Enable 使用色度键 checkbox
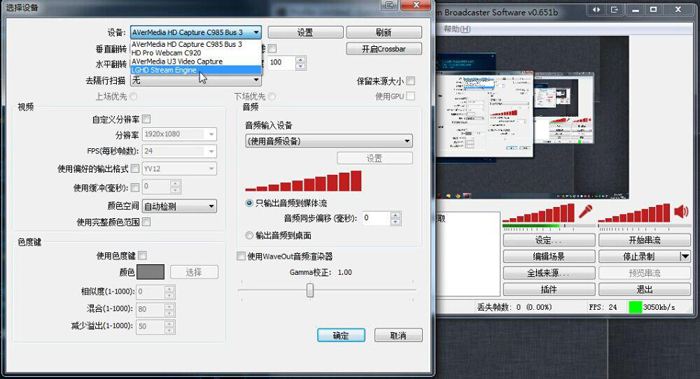 click(x=142, y=255)
